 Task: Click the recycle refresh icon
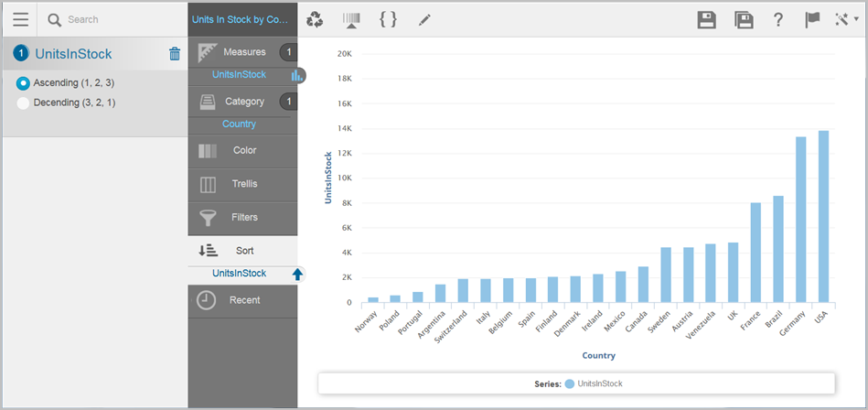click(x=315, y=19)
